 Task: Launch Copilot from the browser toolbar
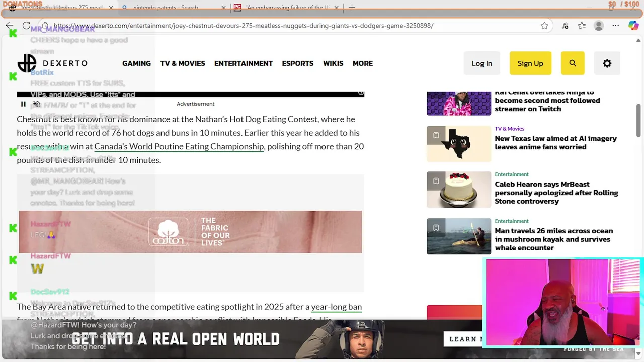(x=633, y=26)
